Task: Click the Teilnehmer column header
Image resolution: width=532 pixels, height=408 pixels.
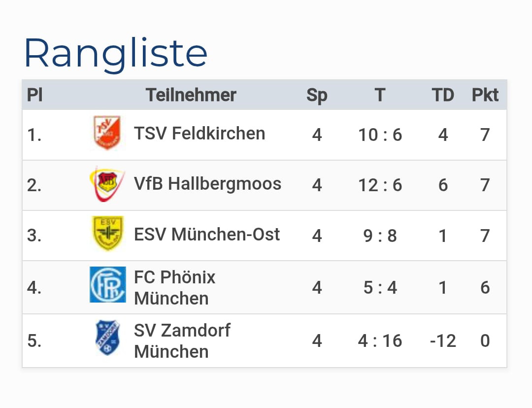Action: pyautogui.click(x=191, y=95)
